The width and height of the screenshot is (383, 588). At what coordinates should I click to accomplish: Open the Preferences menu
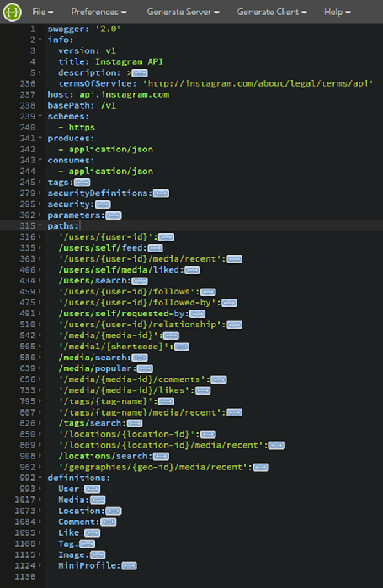coord(98,12)
